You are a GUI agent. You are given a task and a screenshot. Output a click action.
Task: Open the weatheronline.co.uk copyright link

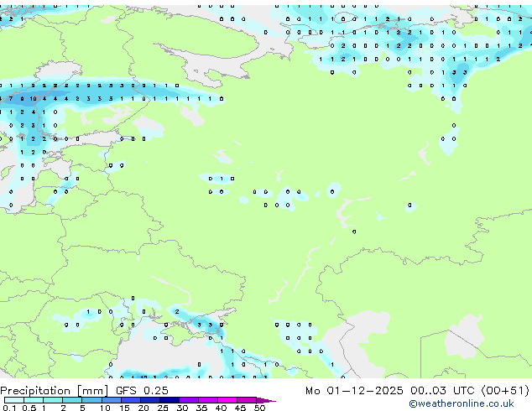(x=462, y=403)
